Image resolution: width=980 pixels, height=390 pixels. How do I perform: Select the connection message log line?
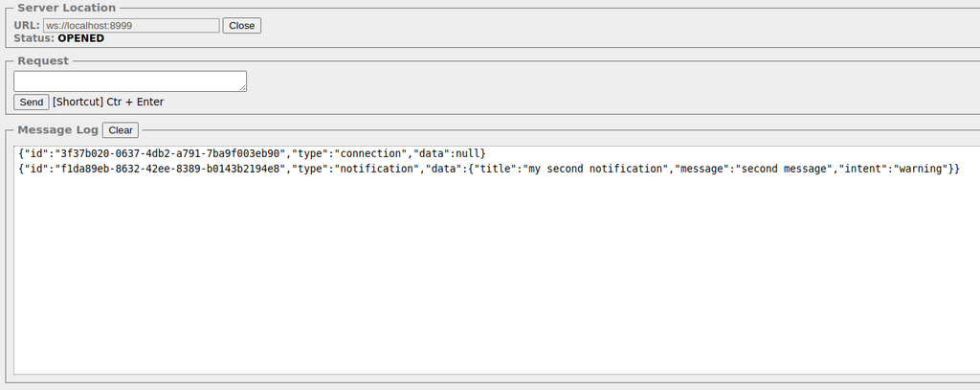[x=252, y=153]
